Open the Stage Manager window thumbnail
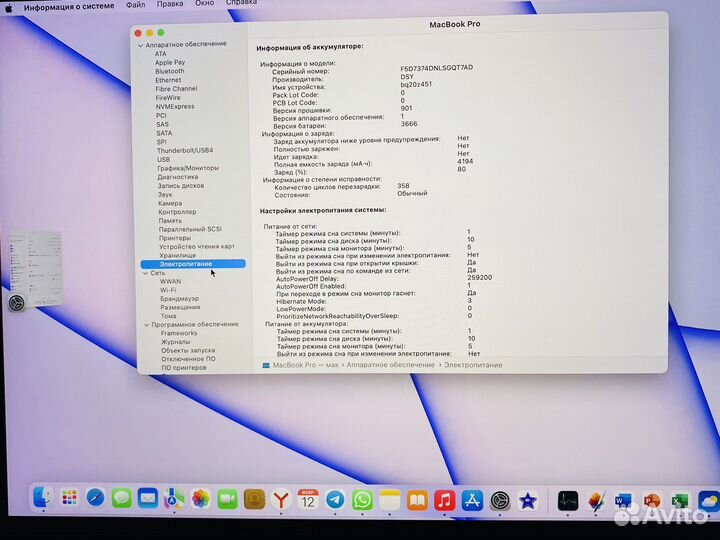The width and height of the screenshot is (720, 540). tap(36, 269)
